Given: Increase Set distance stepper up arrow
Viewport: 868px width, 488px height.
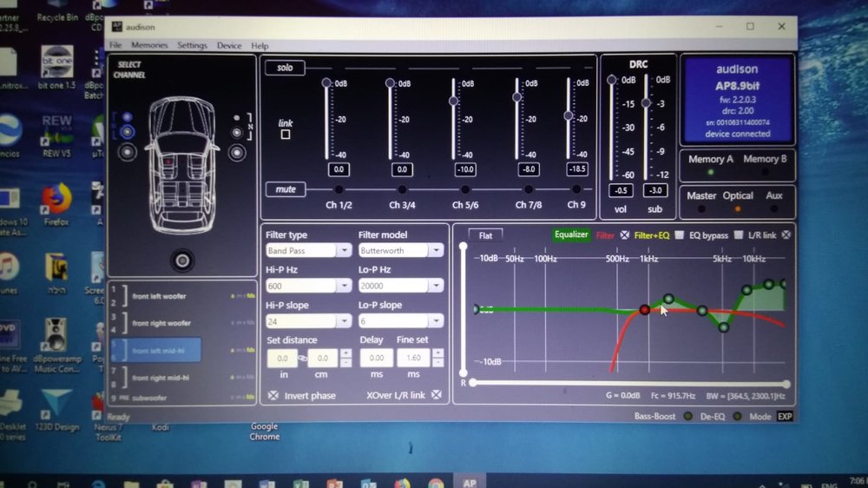Looking at the screenshot, I should tap(346, 353).
